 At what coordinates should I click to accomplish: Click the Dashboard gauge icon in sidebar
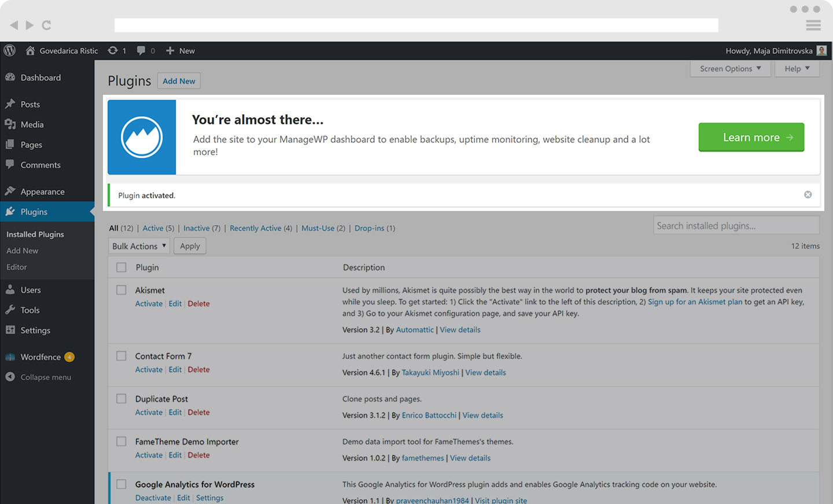[10, 77]
